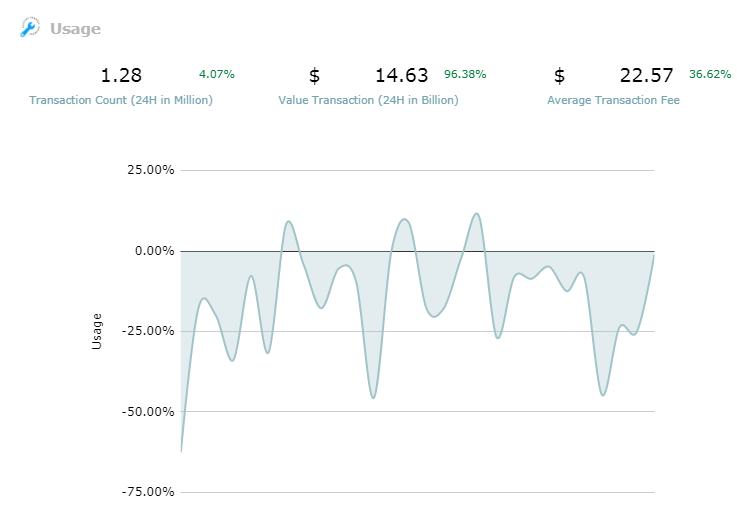The width and height of the screenshot is (737, 515).
Task: Click the wrench icon beside Usage
Action: pos(30,28)
